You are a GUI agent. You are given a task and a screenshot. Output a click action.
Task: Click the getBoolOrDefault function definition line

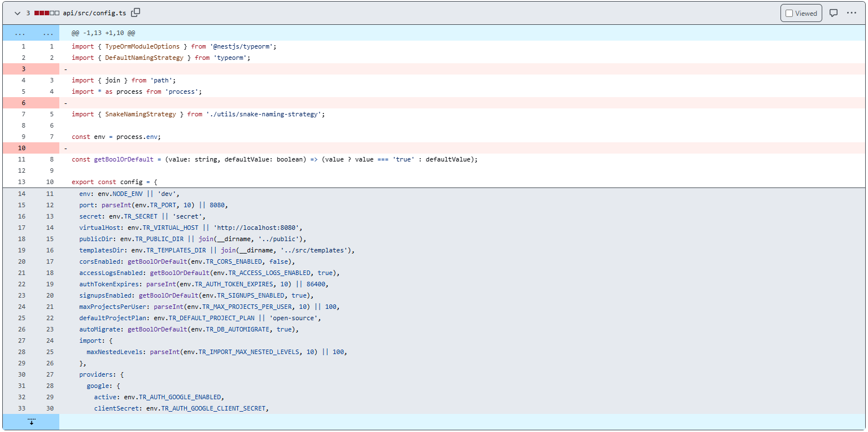274,159
